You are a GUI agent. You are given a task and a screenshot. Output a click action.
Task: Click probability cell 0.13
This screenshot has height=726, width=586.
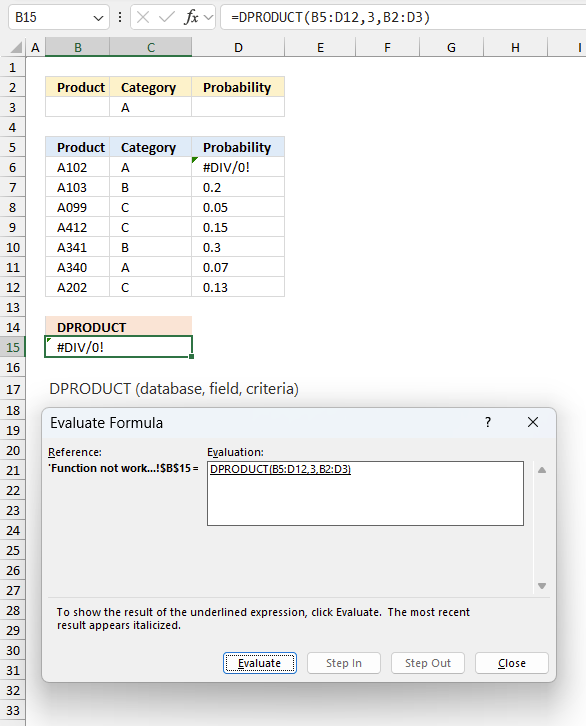pos(238,287)
